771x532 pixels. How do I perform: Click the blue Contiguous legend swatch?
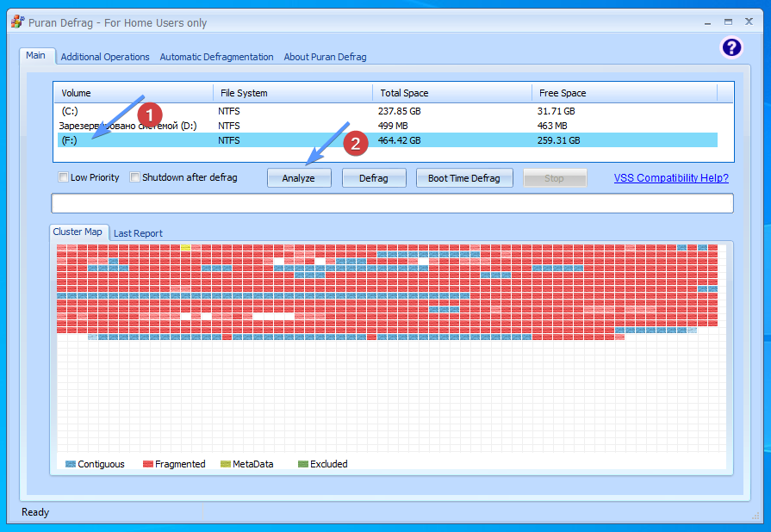tap(71, 464)
